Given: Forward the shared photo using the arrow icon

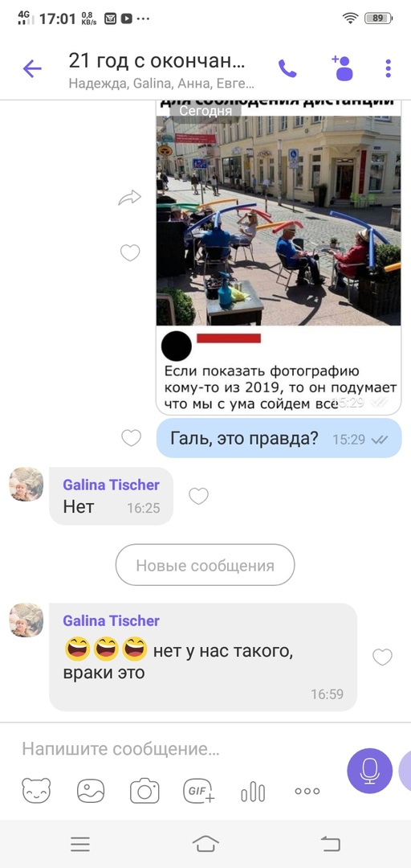Looking at the screenshot, I should pos(130,197).
